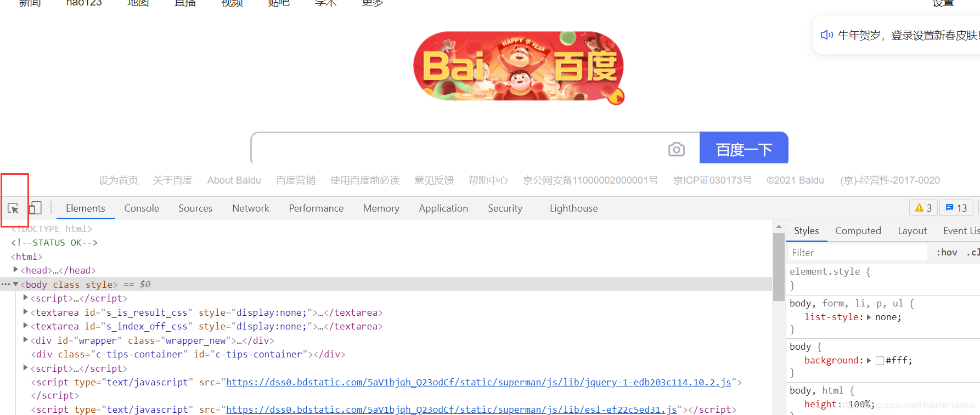
Task: Open the 京公网安备11000002000001号 link
Action: tap(590, 180)
